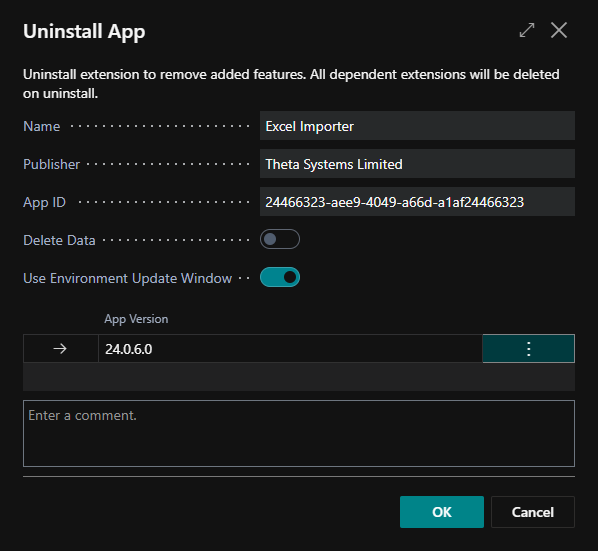Viewport: 598px width, 551px height.
Task: Enable the Delete Data toggle
Action: pyautogui.click(x=280, y=239)
